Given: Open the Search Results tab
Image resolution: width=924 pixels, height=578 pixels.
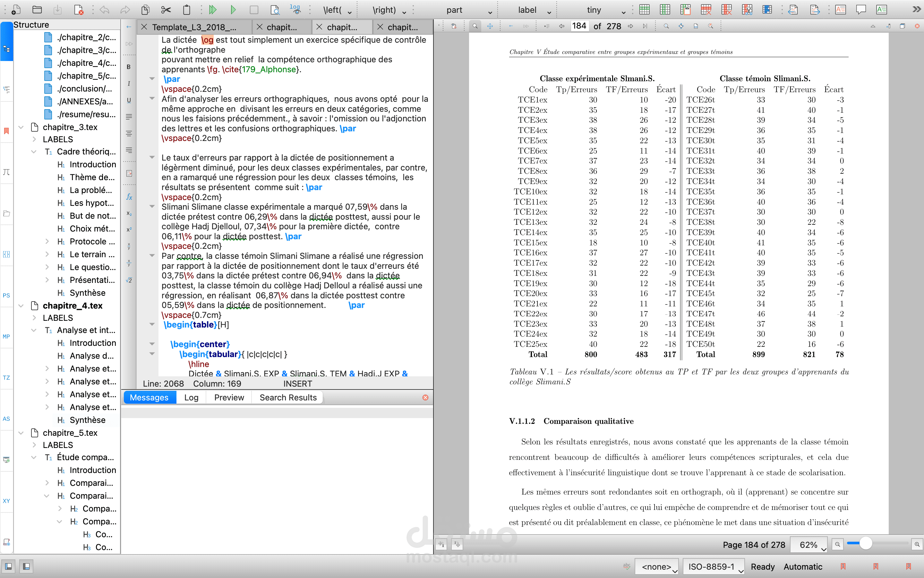Looking at the screenshot, I should pyautogui.click(x=288, y=398).
